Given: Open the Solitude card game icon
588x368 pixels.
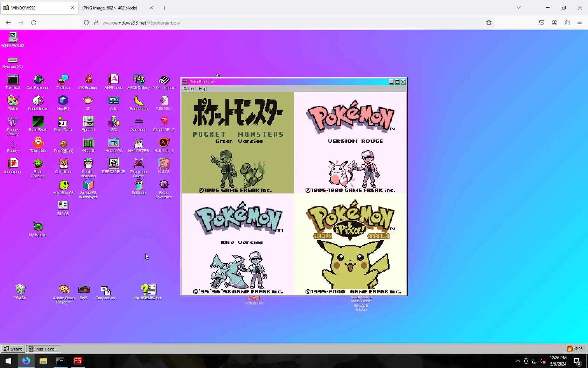Looking at the screenshot, I should 139,188.
